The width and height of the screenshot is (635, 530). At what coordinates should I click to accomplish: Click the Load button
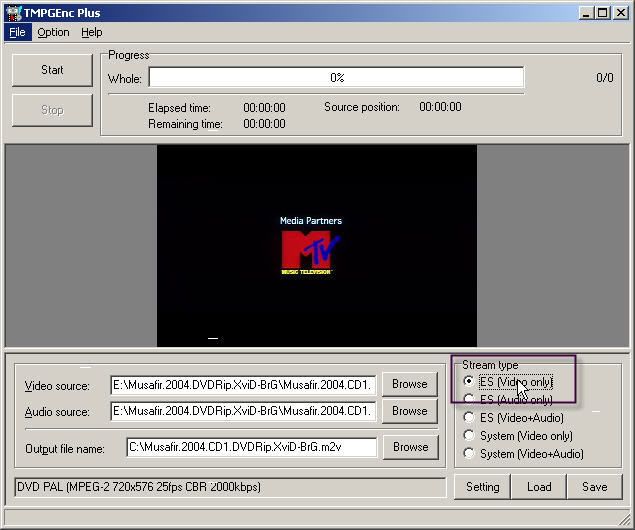(539, 487)
